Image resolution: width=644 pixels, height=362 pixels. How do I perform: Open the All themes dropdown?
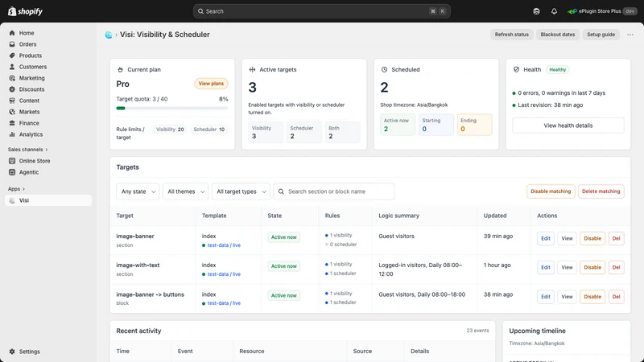(x=185, y=191)
